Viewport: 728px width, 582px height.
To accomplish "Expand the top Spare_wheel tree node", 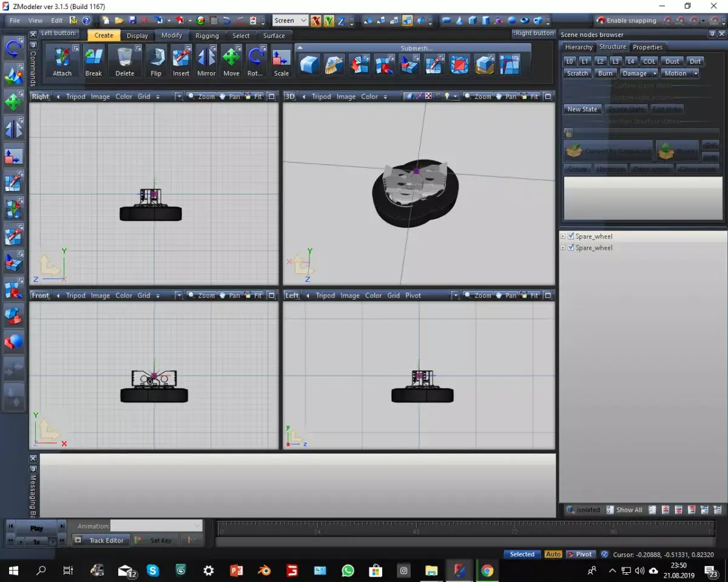I will click(x=562, y=236).
